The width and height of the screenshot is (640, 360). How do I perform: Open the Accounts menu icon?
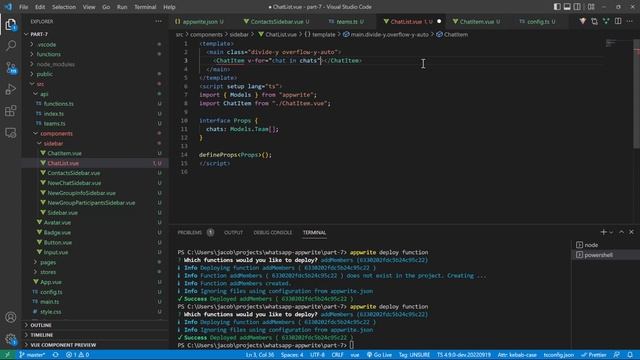11,317
